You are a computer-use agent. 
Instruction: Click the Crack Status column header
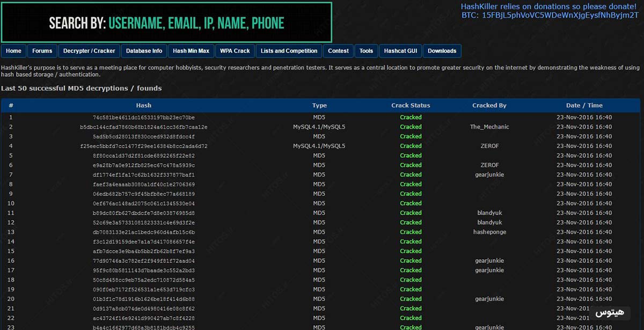coord(411,105)
